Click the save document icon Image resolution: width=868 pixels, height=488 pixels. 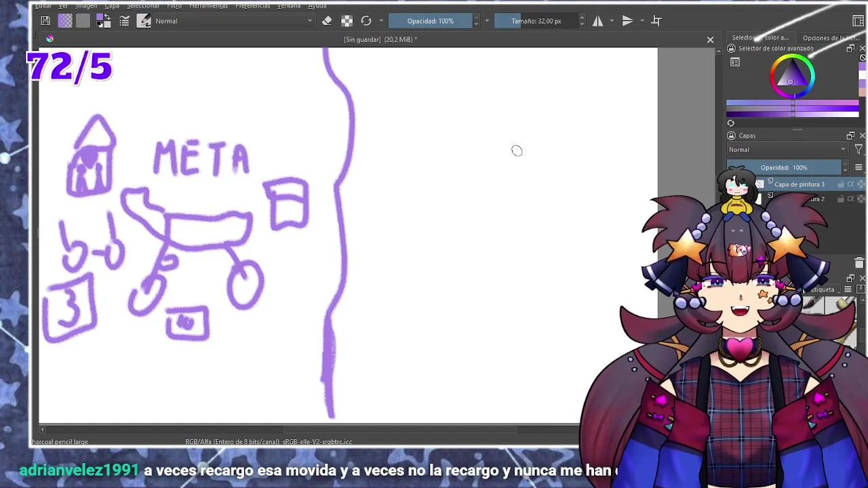click(x=45, y=21)
